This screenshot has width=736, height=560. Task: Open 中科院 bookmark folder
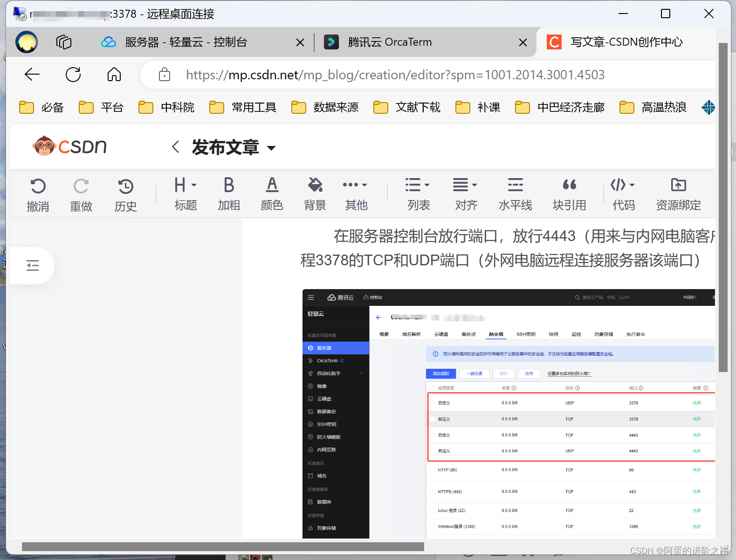click(166, 107)
